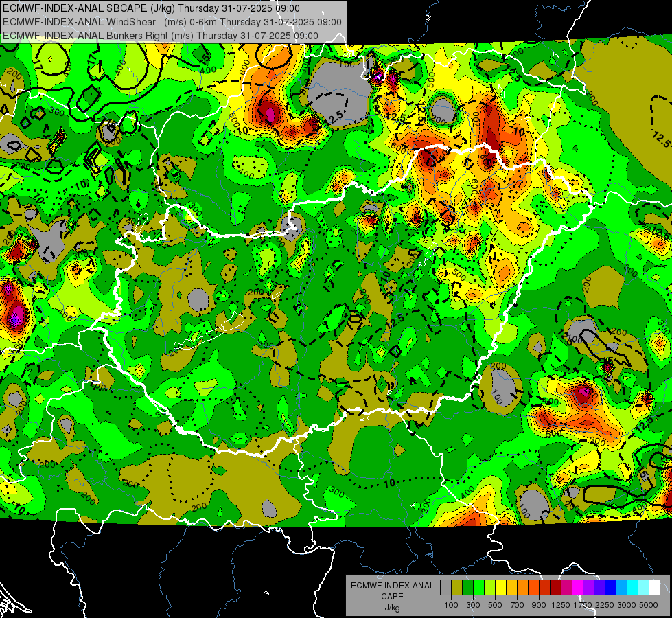The width and height of the screenshot is (672, 618).
Task: Pick the dark maroon legend swatch
Action: (556, 588)
